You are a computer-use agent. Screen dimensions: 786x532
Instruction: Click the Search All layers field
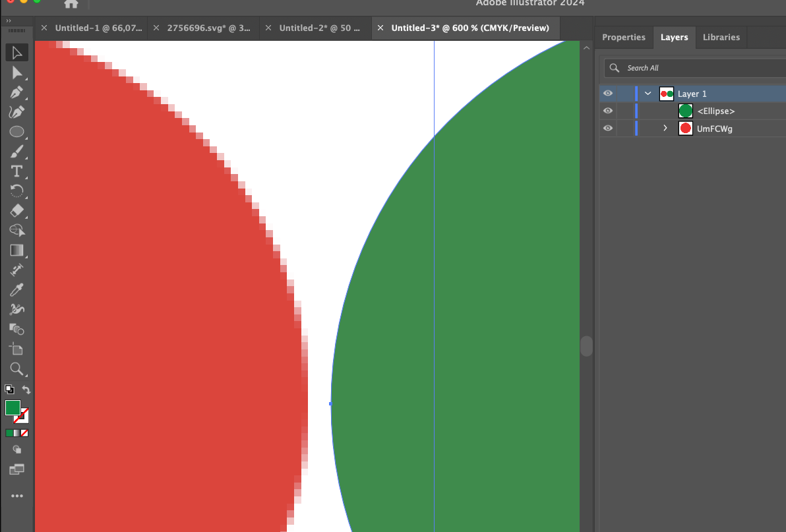695,68
